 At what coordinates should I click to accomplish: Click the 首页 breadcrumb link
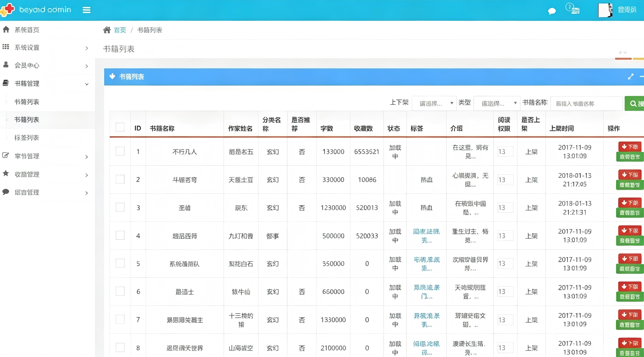120,30
